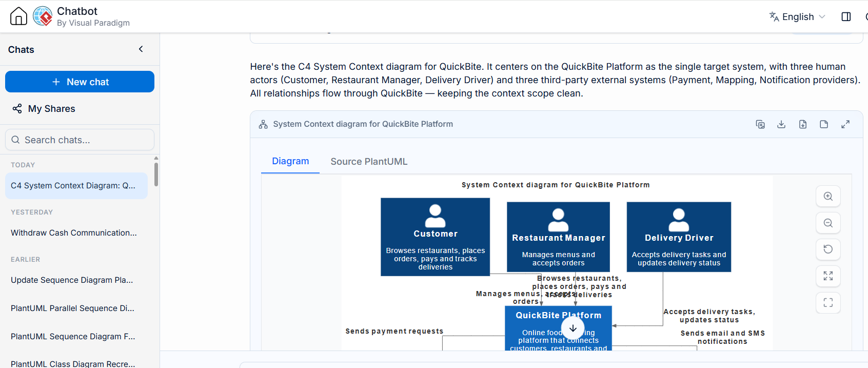Click the TODAY section label
The image size is (868, 368).
pos(23,165)
